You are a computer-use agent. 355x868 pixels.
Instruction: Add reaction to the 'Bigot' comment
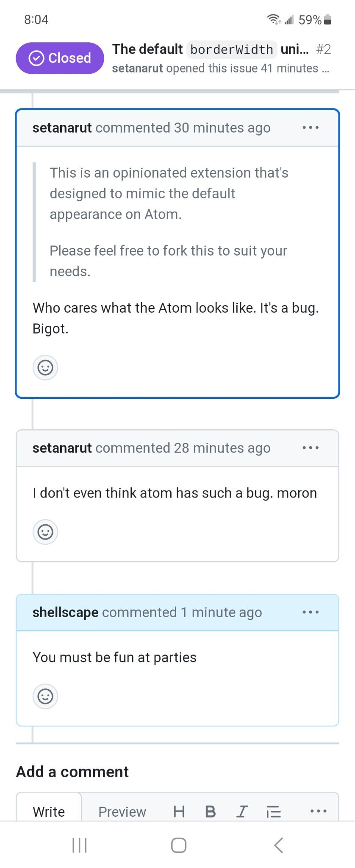tap(45, 367)
